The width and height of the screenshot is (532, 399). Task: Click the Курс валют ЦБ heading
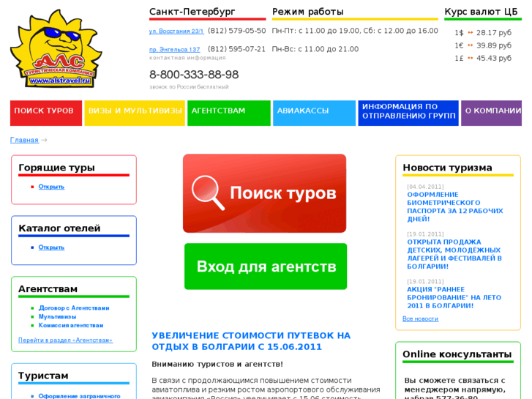(481, 12)
